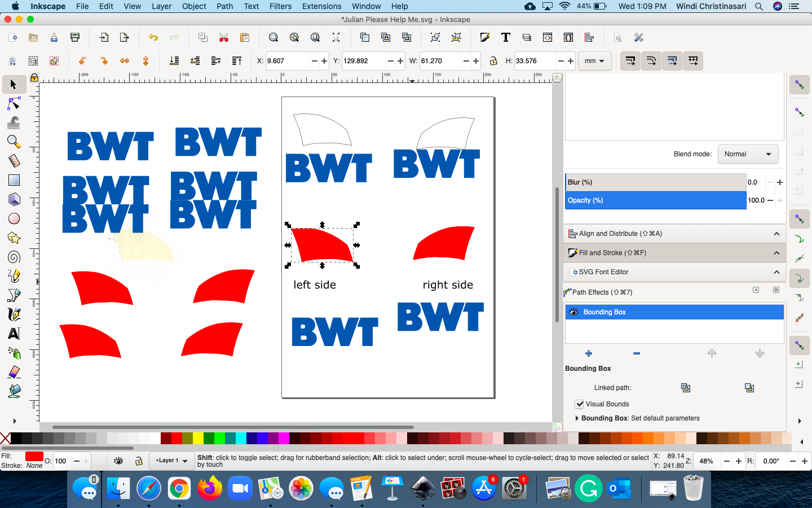Expand hidden toolbox tools arrow
Viewport: 812px width, 508px height.
[x=15, y=421]
